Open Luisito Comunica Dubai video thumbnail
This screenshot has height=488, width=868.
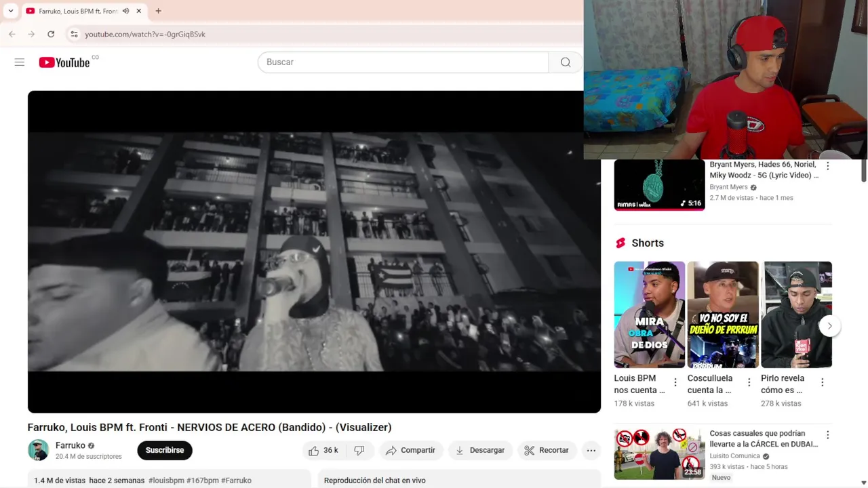coord(659,453)
